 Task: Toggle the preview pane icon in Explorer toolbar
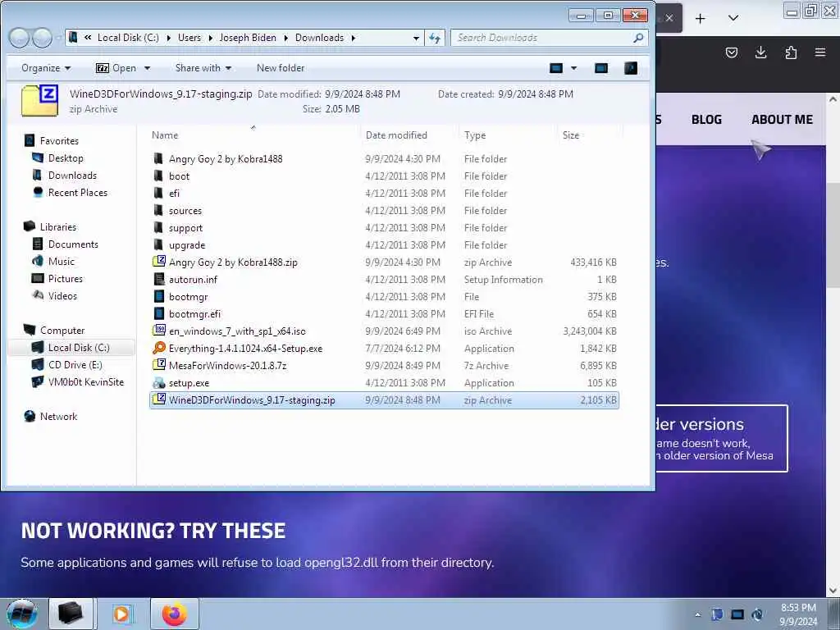pos(601,68)
